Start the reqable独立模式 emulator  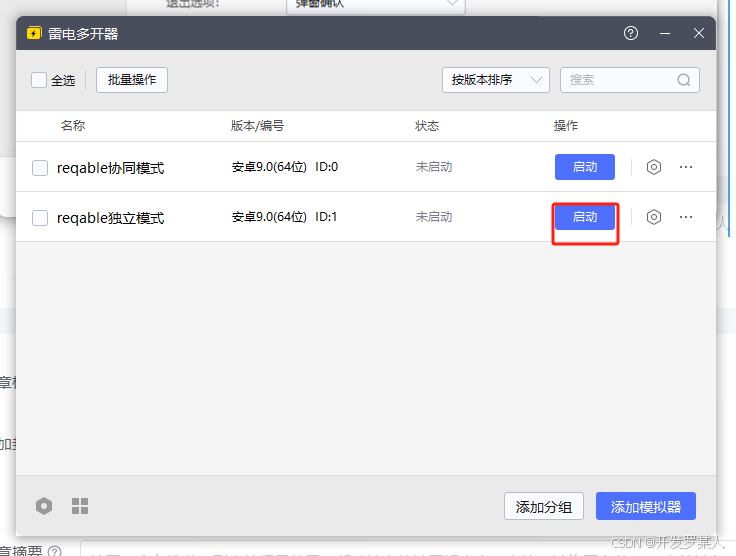point(585,217)
